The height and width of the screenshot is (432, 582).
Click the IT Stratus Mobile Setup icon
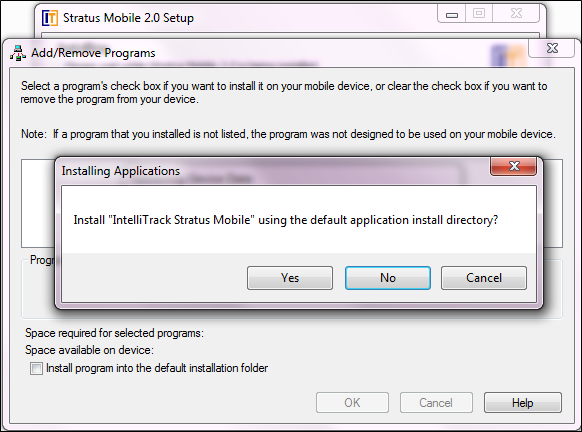pyautogui.click(x=50, y=18)
